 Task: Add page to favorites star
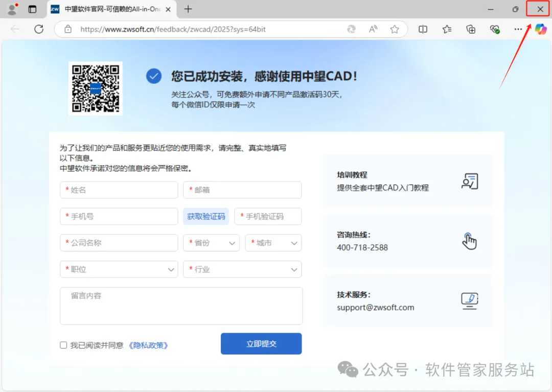pyautogui.click(x=394, y=29)
